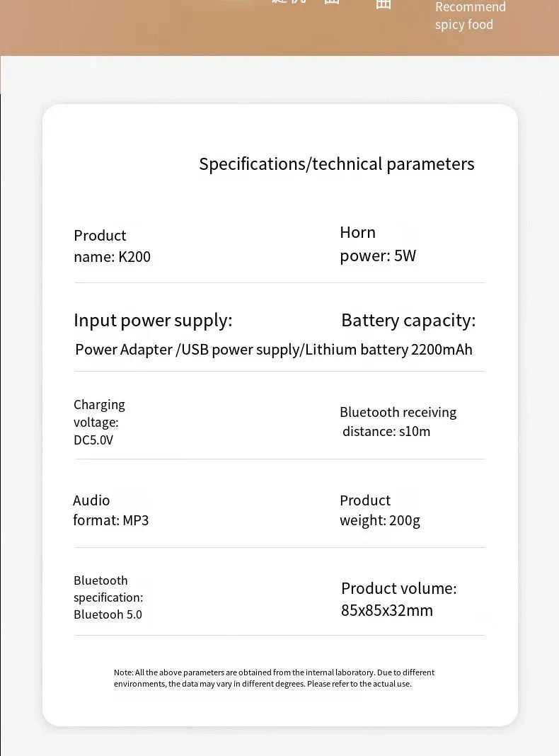Click the "Bluetooh 5.0" value text
Image resolution: width=559 pixels, height=756 pixels.
108,614
